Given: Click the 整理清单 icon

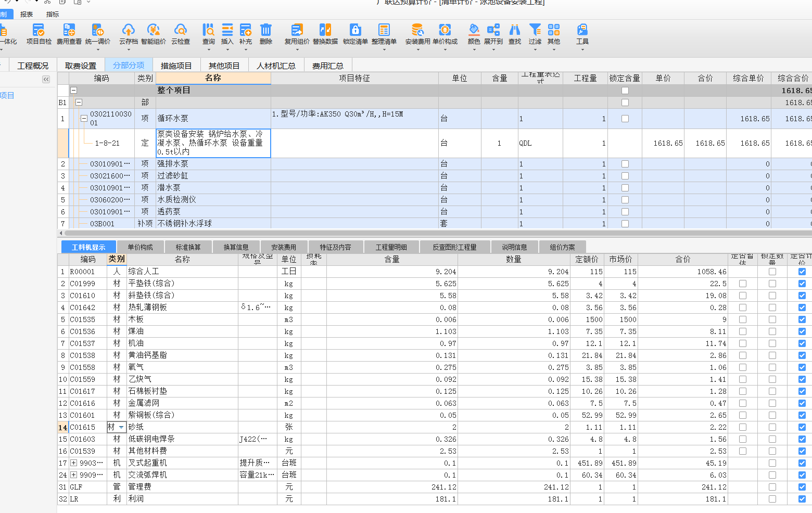Looking at the screenshot, I should coord(384,34).
